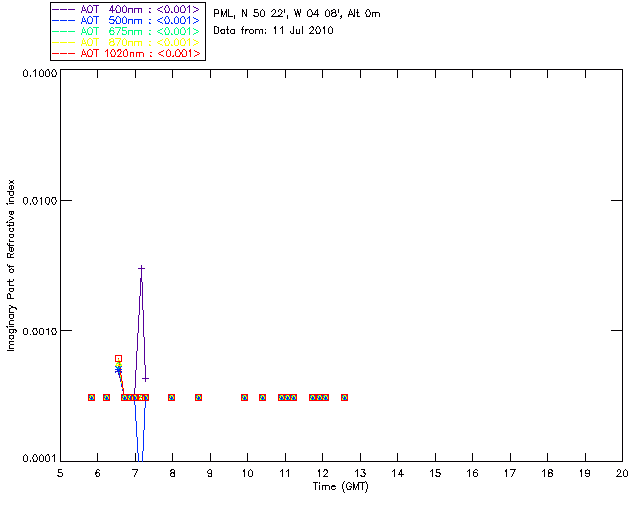The image size is (640, 512).
Task: Click the x-axis tick label 10
Action: pos(247,473)
